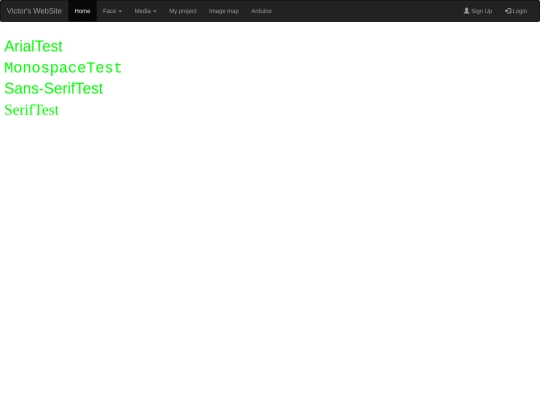The width and height of the screenshot is (540, 405).
Task: Go to the Home tab
Action: pyautogui.click(x=82, y=11)
